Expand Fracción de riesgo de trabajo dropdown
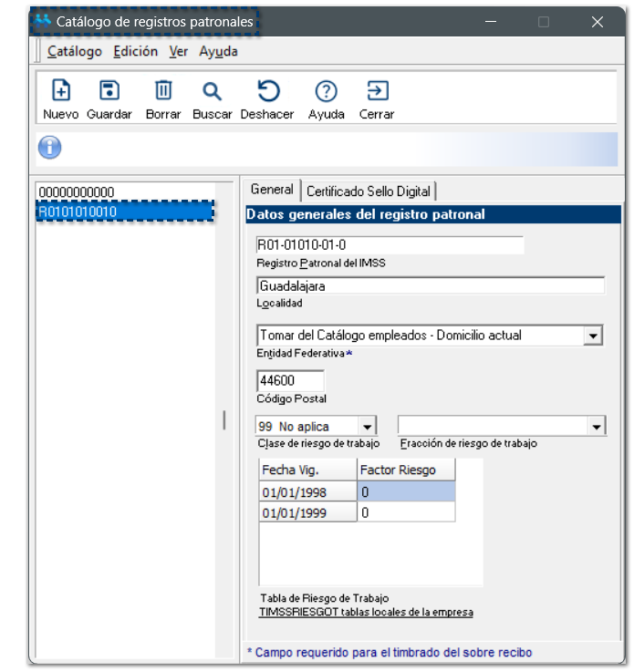634x672 pixels. coord(597,427)
